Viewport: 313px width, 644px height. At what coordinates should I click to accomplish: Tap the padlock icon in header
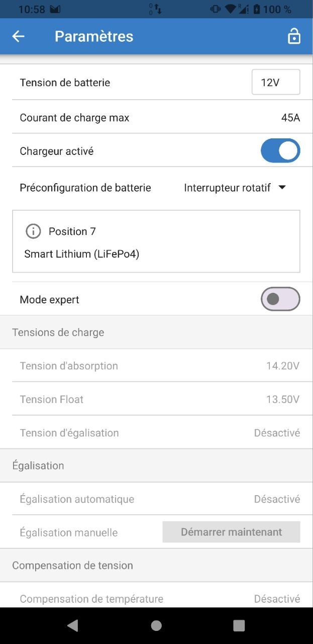(x=294, y=36)
